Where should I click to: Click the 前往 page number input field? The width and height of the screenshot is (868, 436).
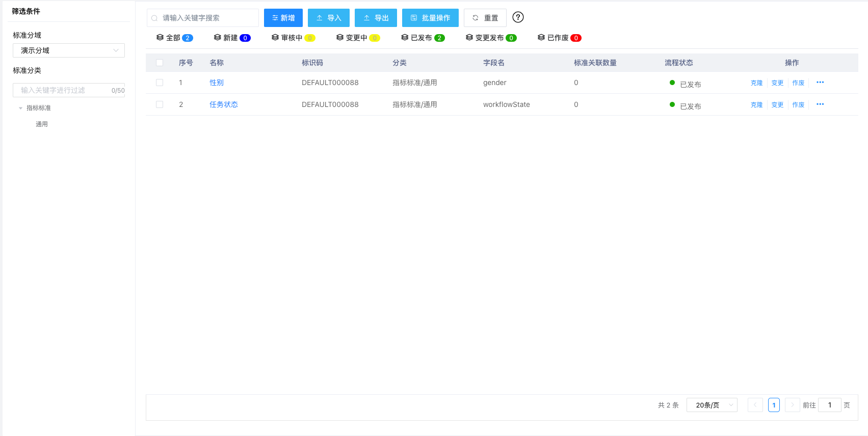pos(829,405)
